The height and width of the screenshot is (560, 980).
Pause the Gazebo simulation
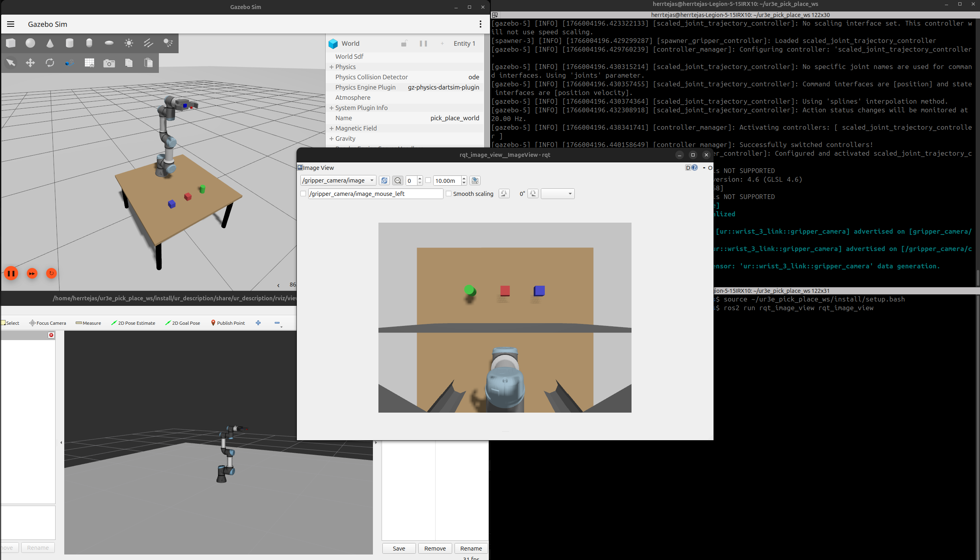coord(11,273)
